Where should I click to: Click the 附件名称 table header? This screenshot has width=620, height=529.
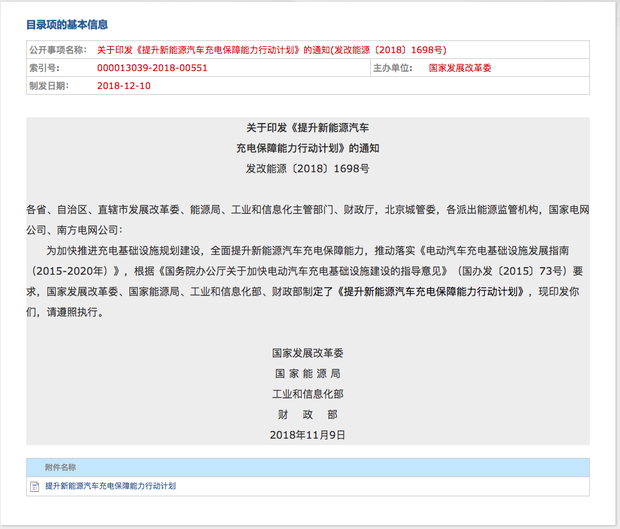tap(60, 467)
